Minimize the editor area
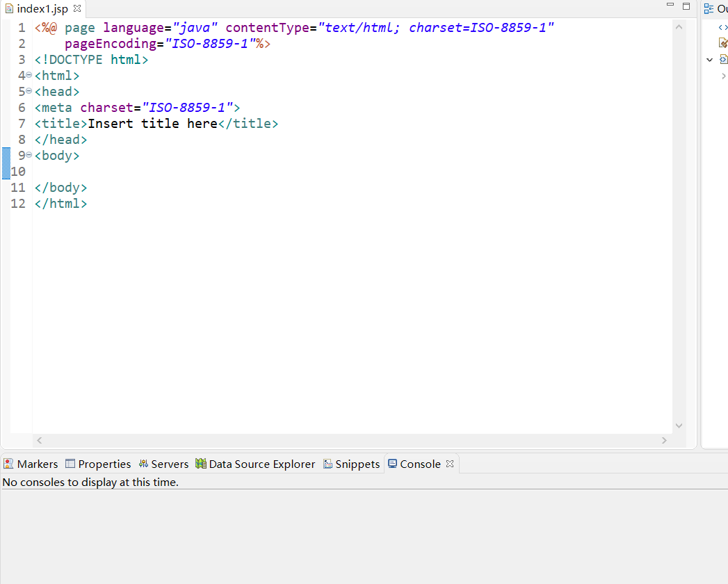728x584 pixels. [670, 5]
